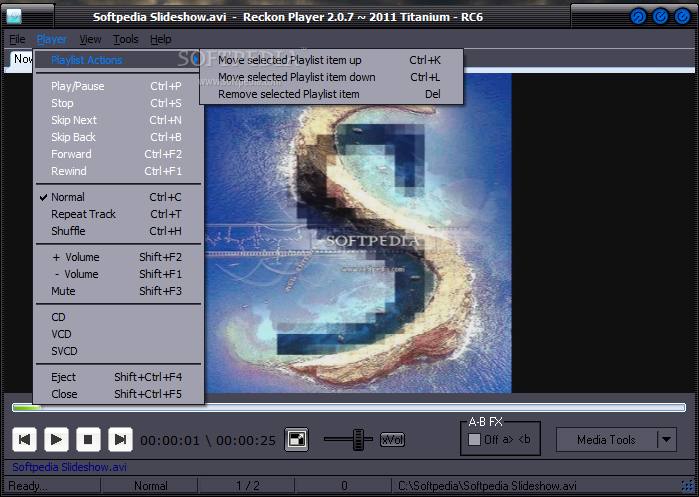This screenshot has width=699, height=497.
Task: Increase volume via + Volume entry
Action: 119,257
